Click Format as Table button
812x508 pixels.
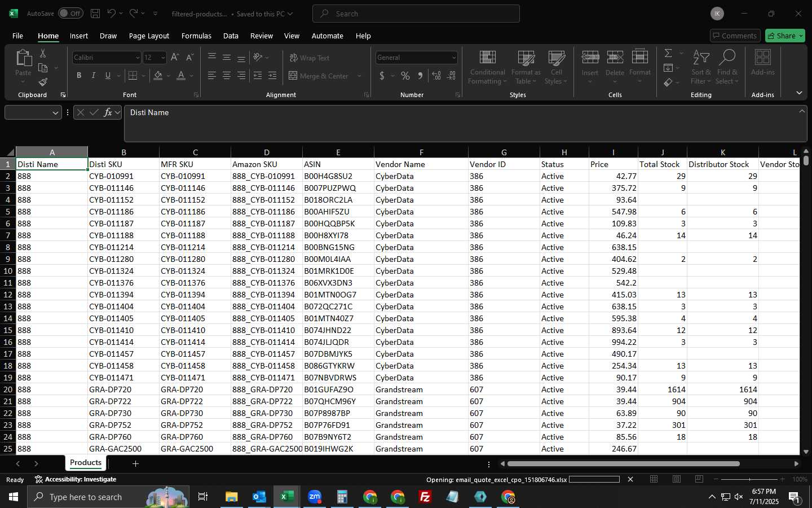pos(526,67)
